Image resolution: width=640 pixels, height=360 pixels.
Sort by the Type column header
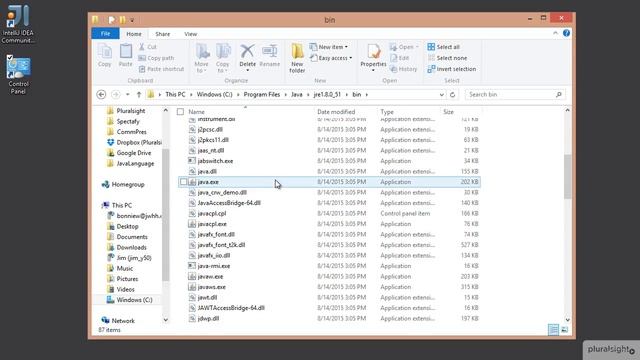click(387, 111)
